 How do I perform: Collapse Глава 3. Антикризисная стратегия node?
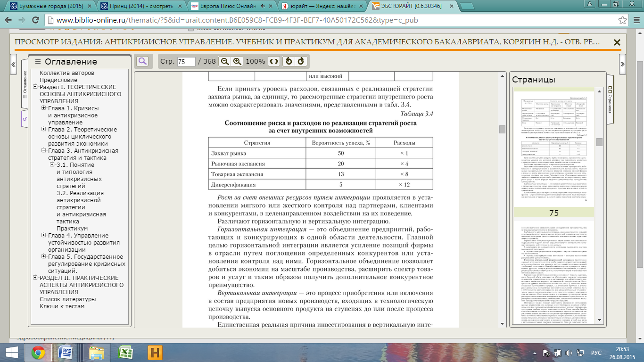point(44,151)
